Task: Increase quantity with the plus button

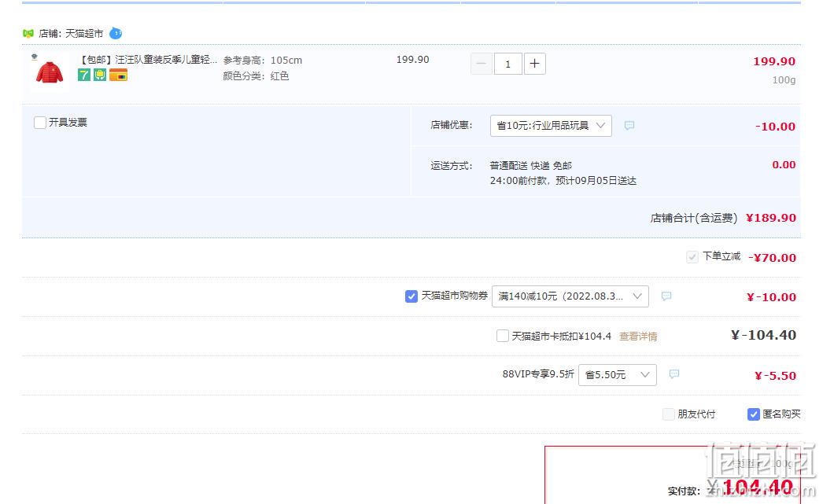Action: tap(534, 64)
